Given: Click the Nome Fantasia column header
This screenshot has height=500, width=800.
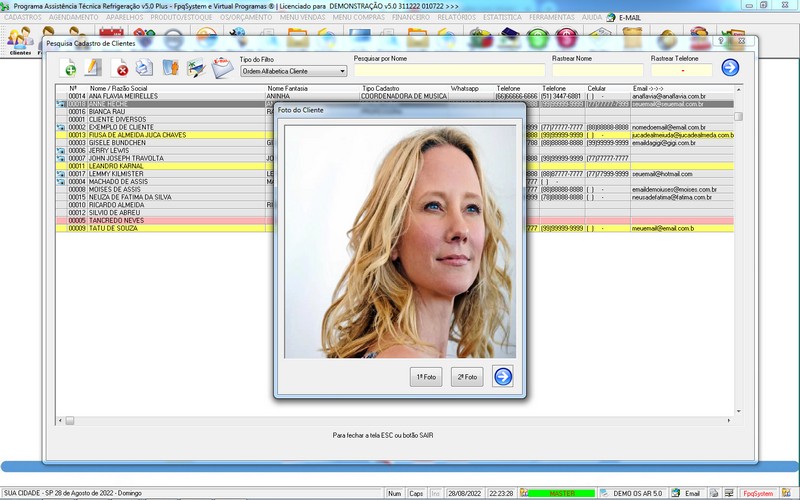Looking at the screenshot, I should coord(287,89).
